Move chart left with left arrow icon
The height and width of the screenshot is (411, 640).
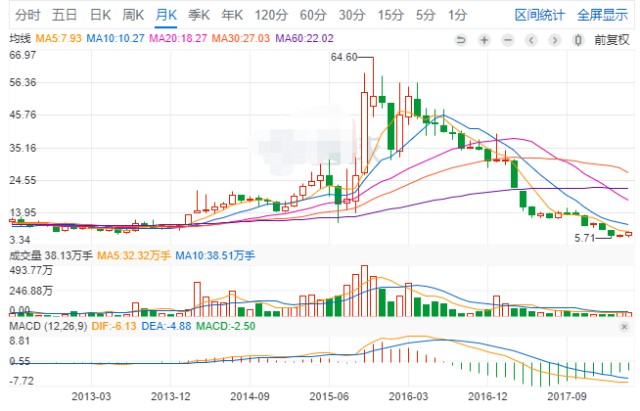point(531,40)
